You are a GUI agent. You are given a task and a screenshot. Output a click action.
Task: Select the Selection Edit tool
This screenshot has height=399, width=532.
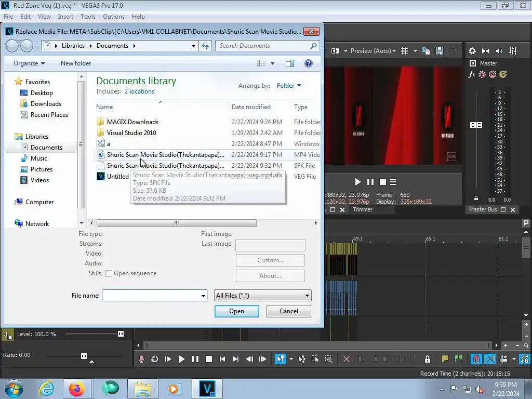(315, 359)
